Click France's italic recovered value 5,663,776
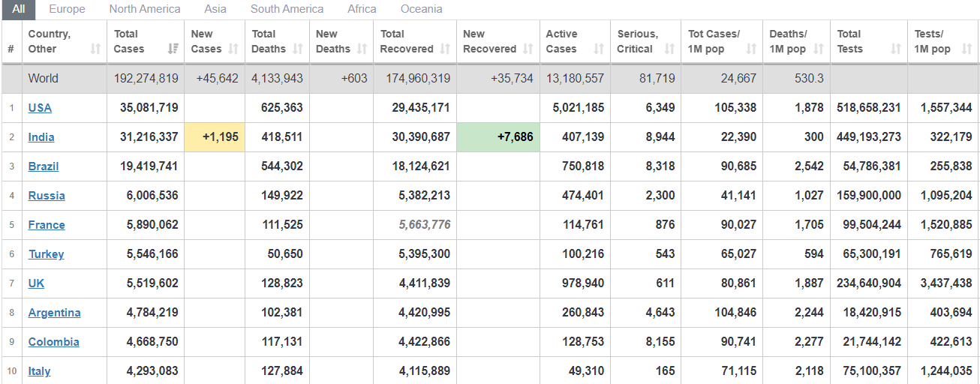 coord(425,225)
